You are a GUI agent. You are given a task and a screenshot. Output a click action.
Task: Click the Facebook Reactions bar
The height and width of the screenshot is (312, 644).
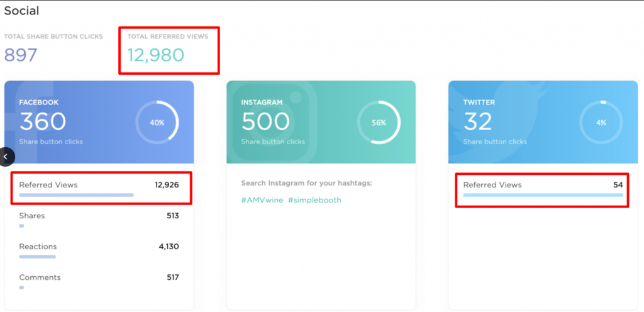pyautogui.click(x=37, y=257)
